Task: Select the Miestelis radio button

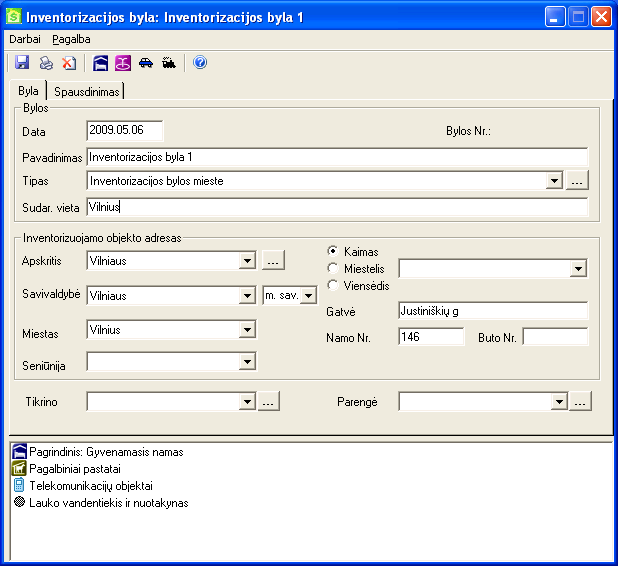Action: point(333,268)
